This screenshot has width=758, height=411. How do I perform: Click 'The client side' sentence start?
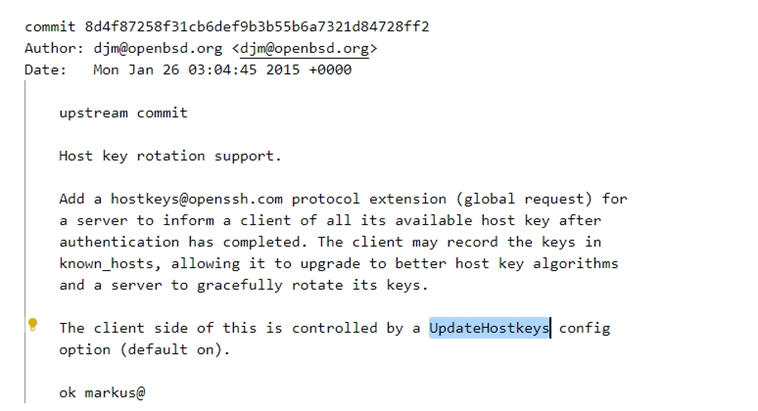123,328
